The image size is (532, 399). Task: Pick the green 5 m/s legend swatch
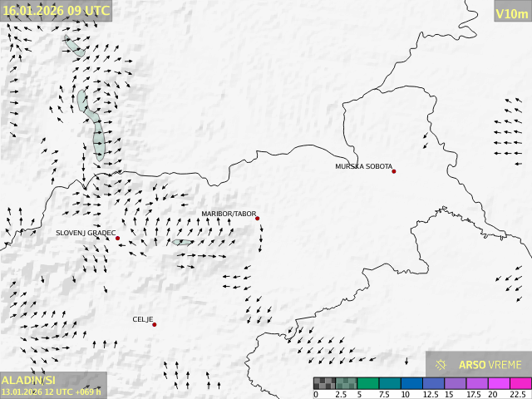tap(367, 383)
